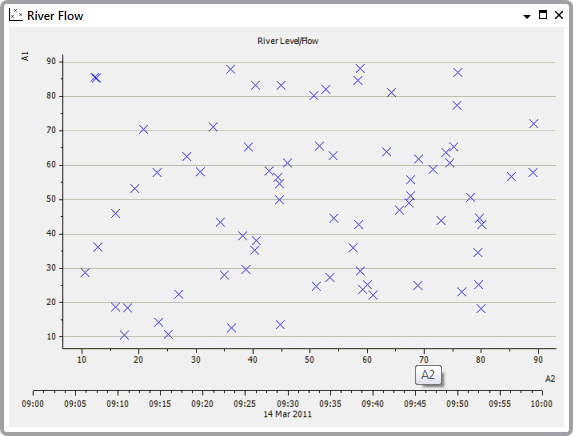Click the A2 horizontal axis label
This screenshot has height=436, width=573.
coord(550,379)
